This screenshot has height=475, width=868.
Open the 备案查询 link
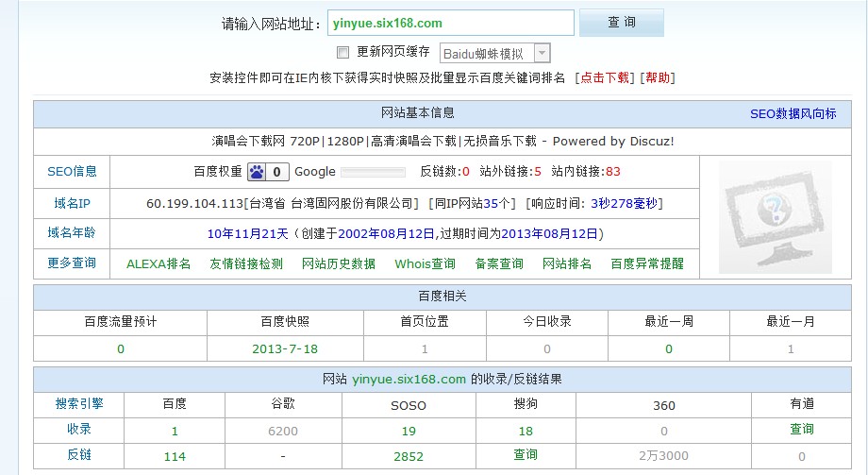click(499, 263)
